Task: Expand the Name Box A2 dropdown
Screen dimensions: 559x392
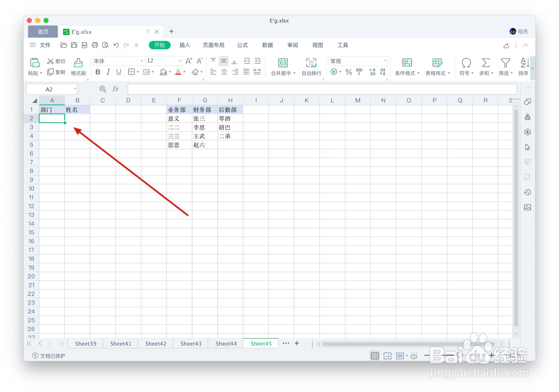Action: point(75,89)
